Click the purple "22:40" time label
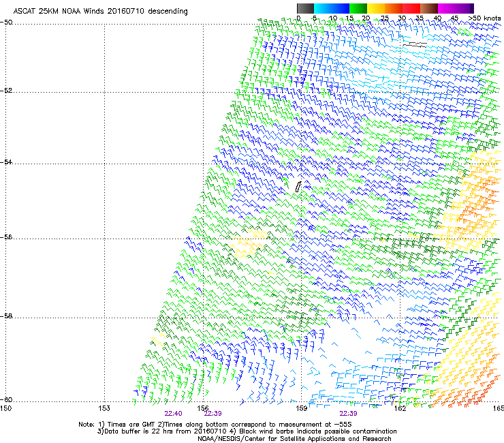504x443 pixels. (173, 414)
